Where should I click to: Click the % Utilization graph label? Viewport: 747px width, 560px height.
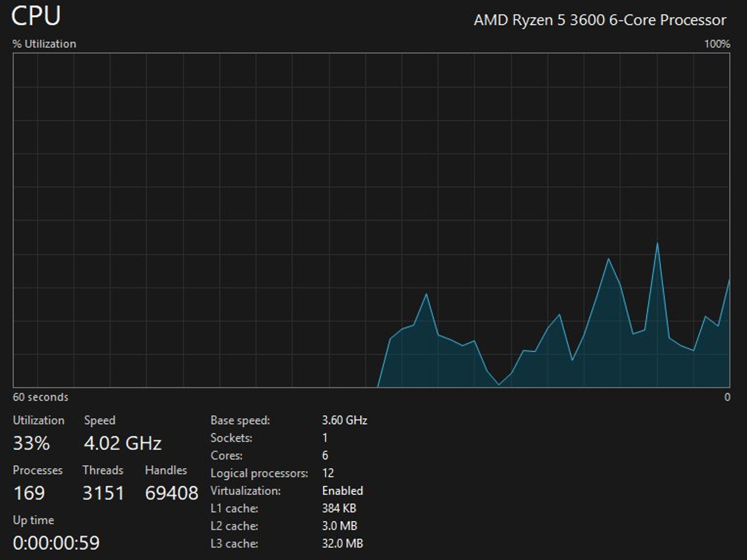click(x=44, y=44)
